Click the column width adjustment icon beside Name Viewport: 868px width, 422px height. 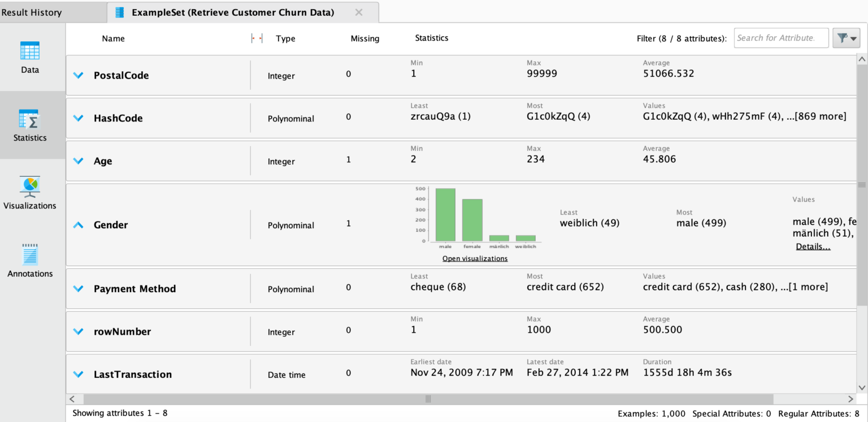click(256, 38)
